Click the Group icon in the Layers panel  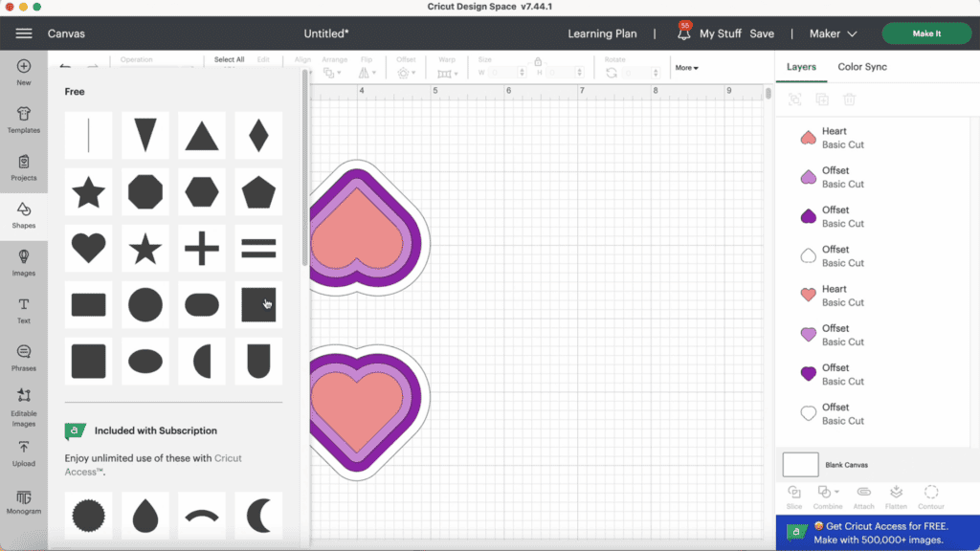click(x=794, y=99)
